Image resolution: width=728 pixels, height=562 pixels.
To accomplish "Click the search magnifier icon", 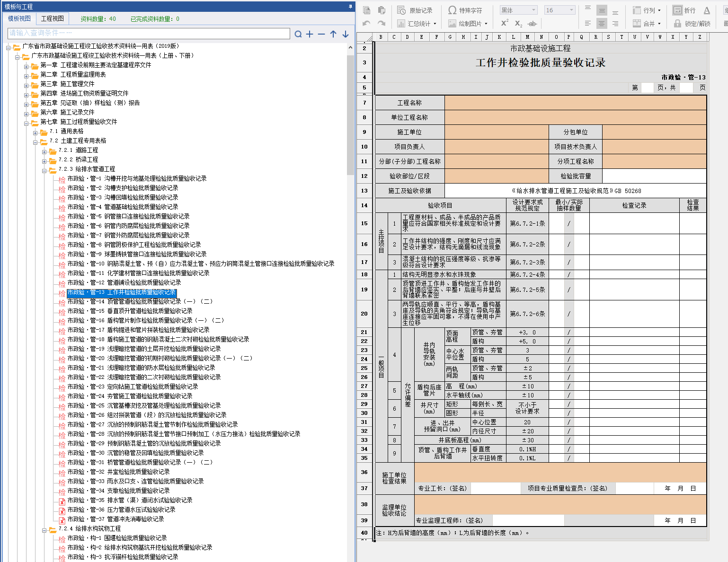I will [x=298, y=34].
